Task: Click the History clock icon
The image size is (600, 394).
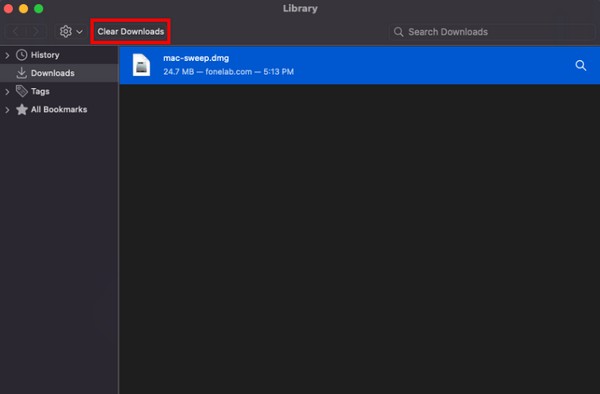Action: (x=21, y=55)
